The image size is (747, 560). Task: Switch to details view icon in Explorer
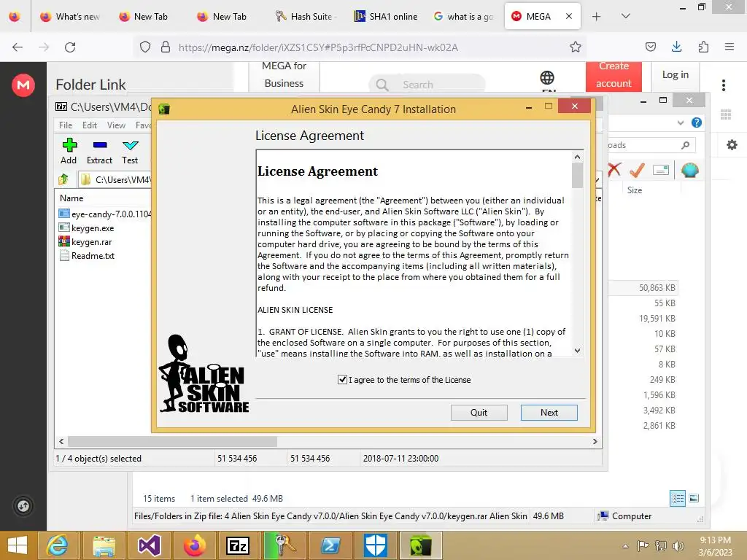pyautogui.click(x=678, y=499)
